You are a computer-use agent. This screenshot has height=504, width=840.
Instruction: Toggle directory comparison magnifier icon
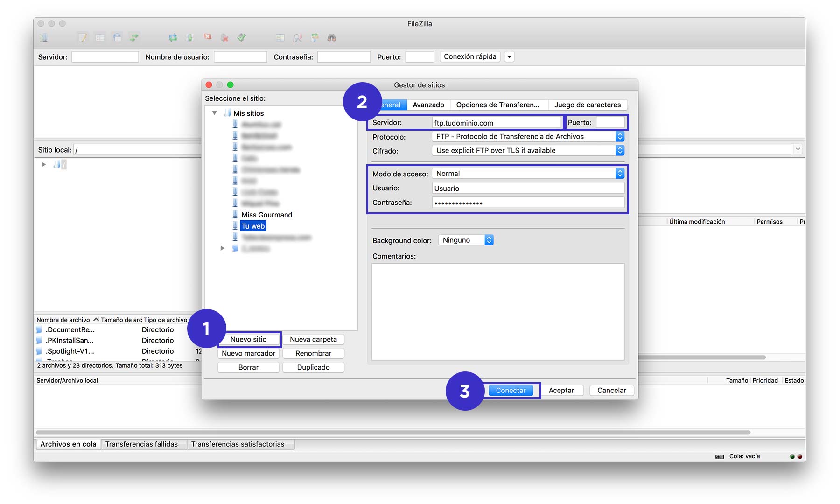click(297, 38)
